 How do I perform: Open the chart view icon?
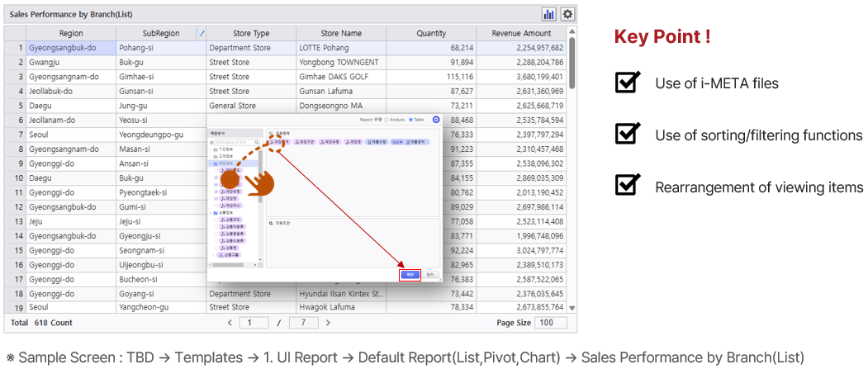[x=548, y=14]
